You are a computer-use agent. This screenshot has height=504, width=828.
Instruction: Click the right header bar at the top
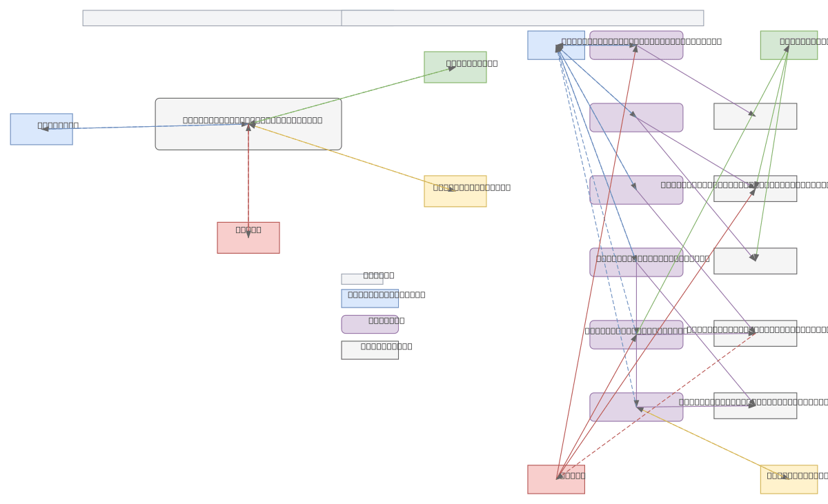(522, 18)
